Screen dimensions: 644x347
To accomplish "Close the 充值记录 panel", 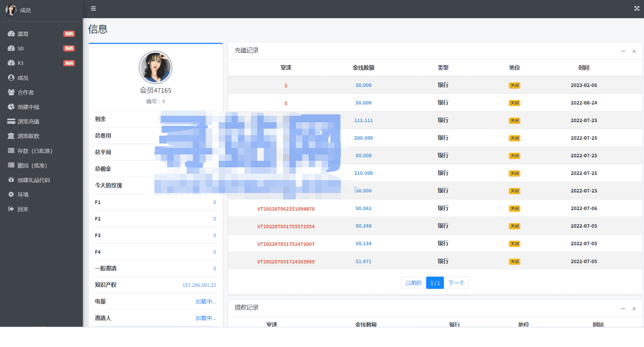I will 634,51.
